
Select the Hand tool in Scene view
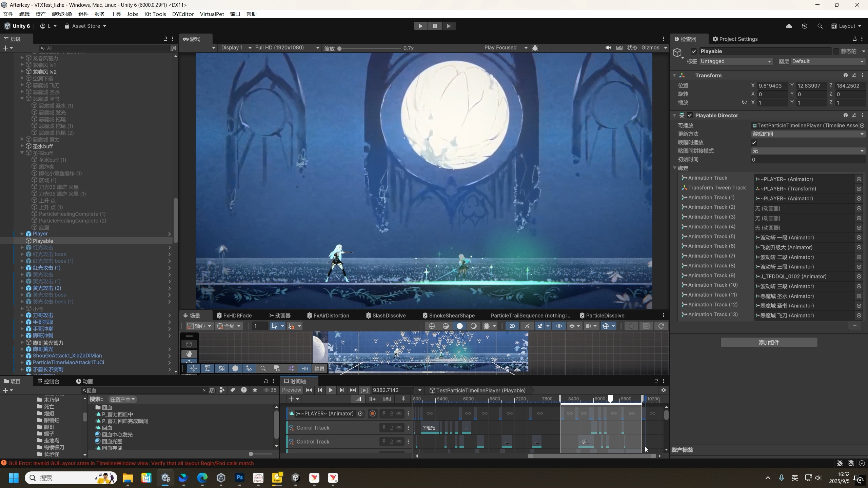[x=189, y=354]
